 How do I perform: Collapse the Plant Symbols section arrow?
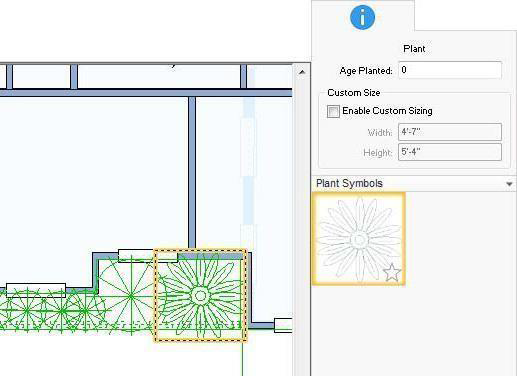tap(509, 184)
